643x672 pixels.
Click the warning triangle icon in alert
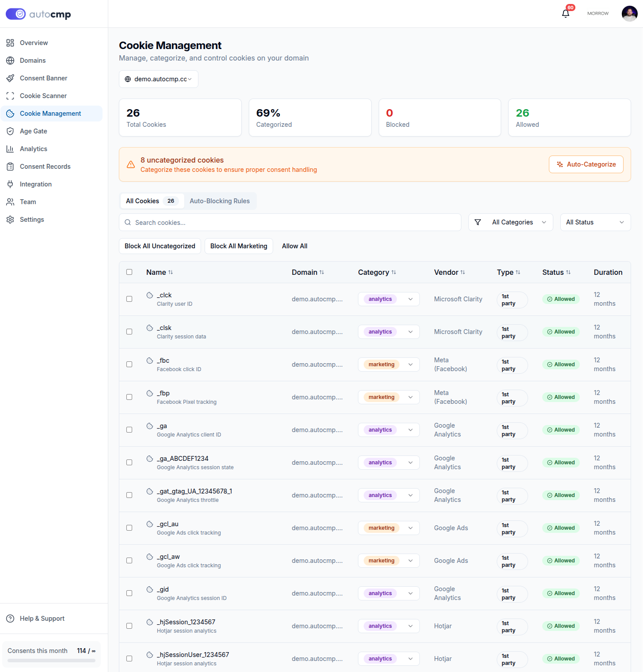click(131, 164)
